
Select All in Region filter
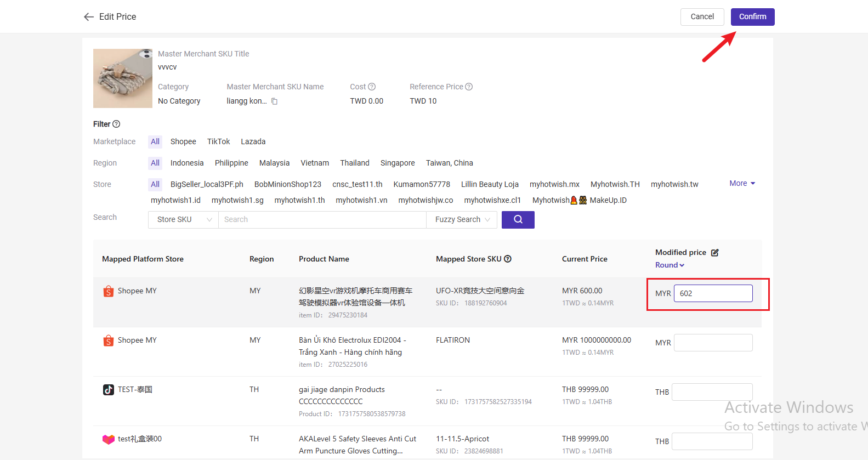[x=155, y=163]
